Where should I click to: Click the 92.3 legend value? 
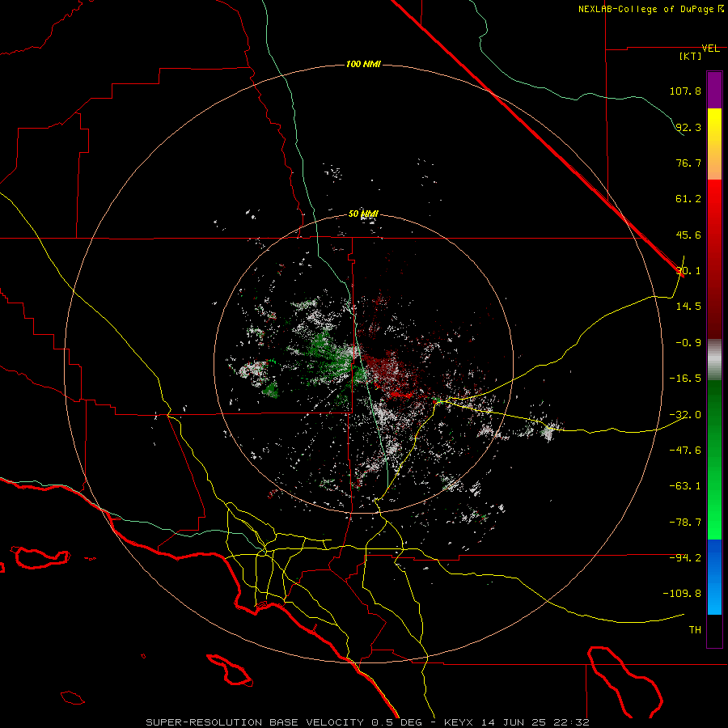pyautogui.click(x=688, y=127)
